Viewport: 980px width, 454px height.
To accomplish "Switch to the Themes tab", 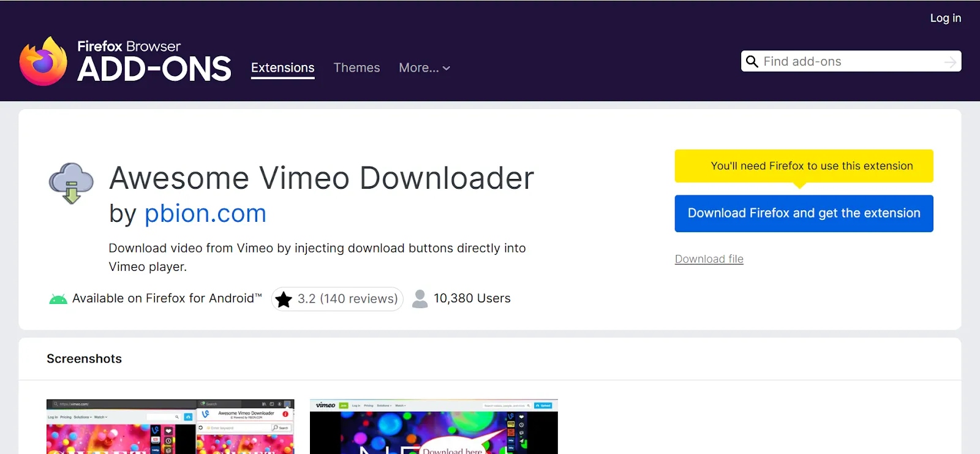I will [356, 68].
